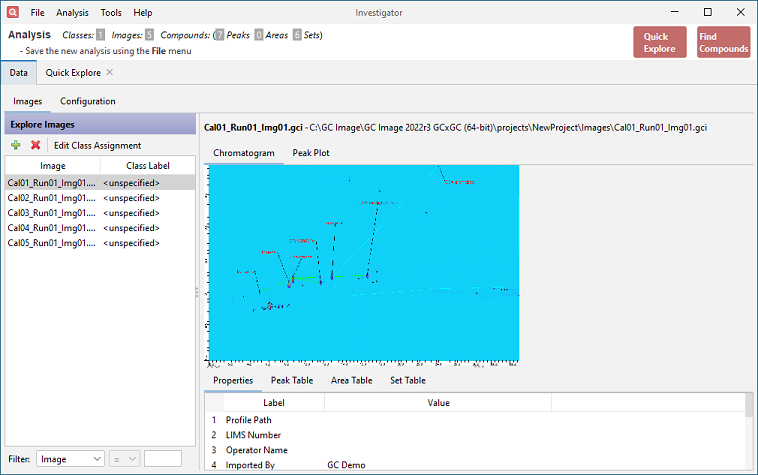Viewport: 758px width, 475px height.
Task: Add an image with the green plus icon
Action: click(x=16, y=145)
